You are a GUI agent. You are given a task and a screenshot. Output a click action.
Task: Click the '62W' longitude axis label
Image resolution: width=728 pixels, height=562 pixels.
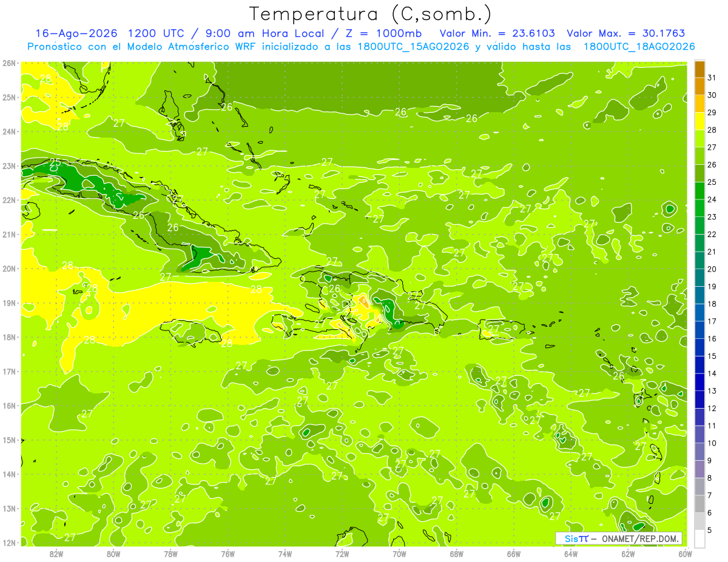point(628,554)
